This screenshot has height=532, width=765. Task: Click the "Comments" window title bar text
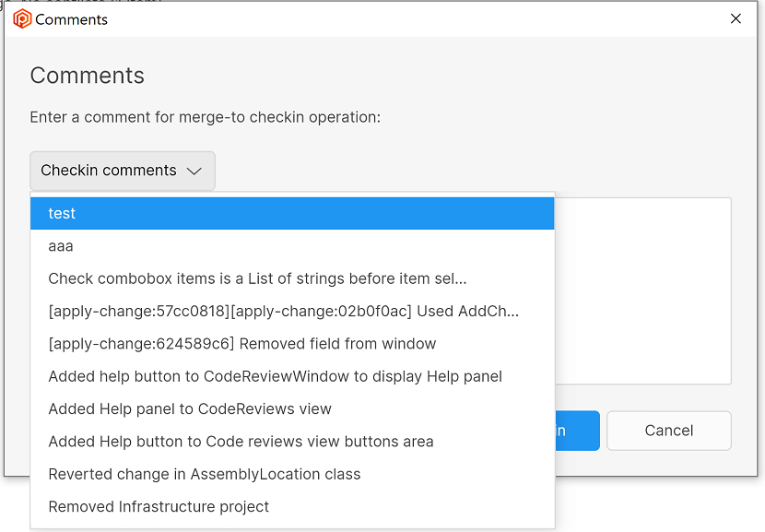tap(71, 19)
